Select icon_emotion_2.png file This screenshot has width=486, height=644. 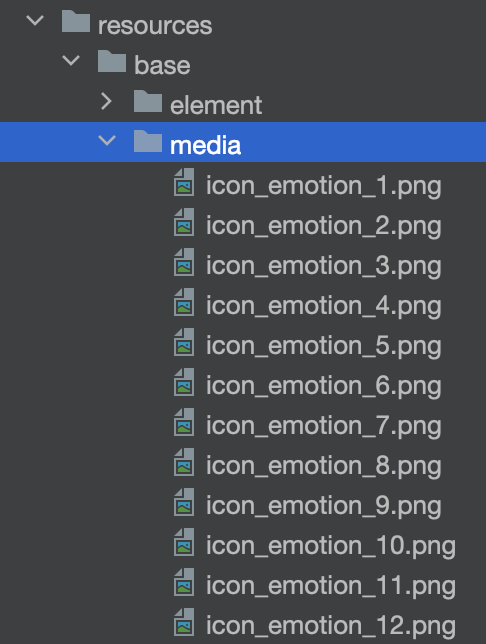tap(324, 226)
